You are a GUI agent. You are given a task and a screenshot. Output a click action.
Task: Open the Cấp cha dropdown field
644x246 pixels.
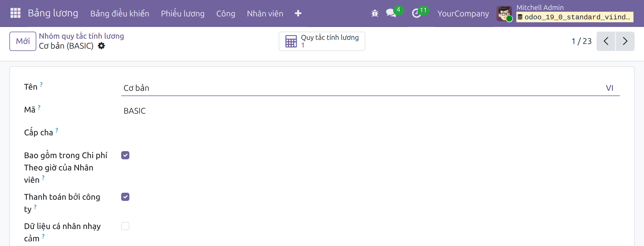370,133
